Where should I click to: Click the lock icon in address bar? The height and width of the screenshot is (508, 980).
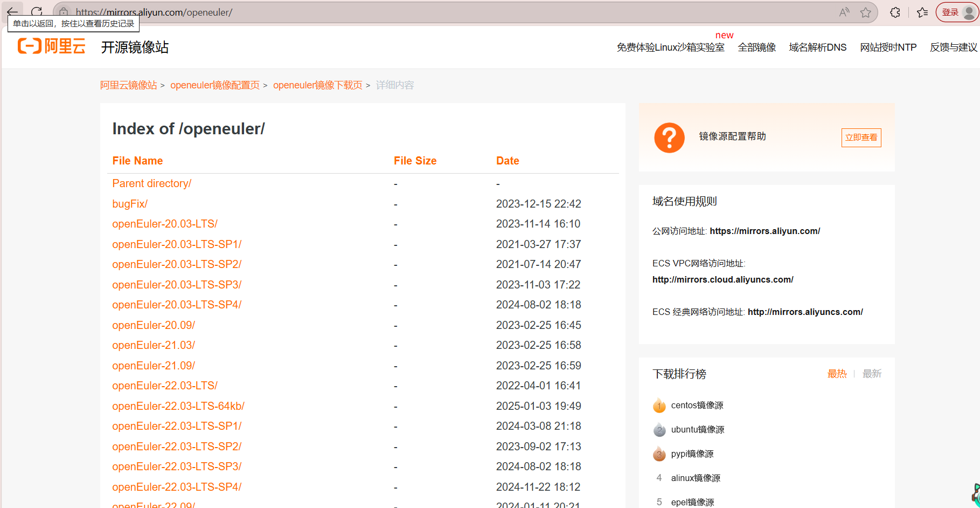[x=64, y=12]
